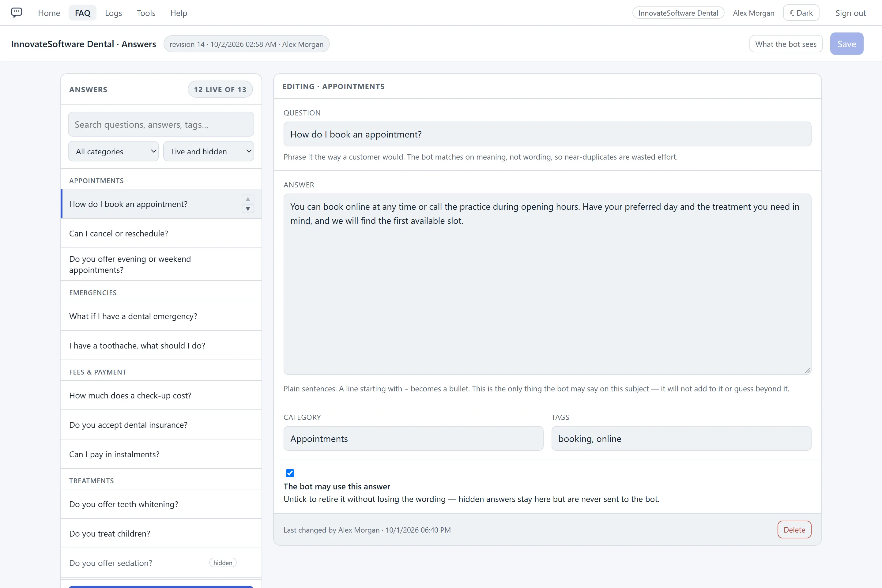
Task: Click the revision 14 info pill
Action: 246,44
